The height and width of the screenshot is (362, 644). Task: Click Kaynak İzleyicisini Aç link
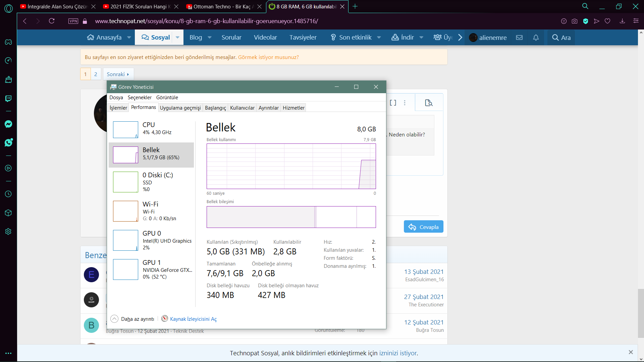click(x=193, y=319)
